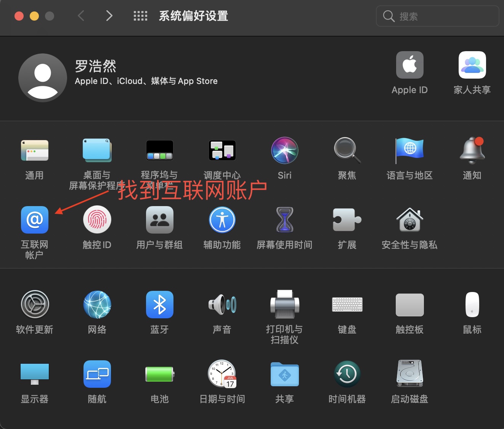Go forward with the right chevron
Image resolution: width=504 pixels, height=429 pixels.
pyautogui.click(x=109, y=16)
